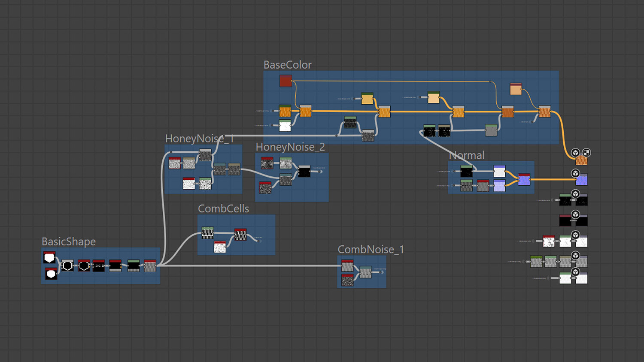Select the red-header purple node in Normal frame
Viewport: 644px width, 362px height.
pos(524,179)
